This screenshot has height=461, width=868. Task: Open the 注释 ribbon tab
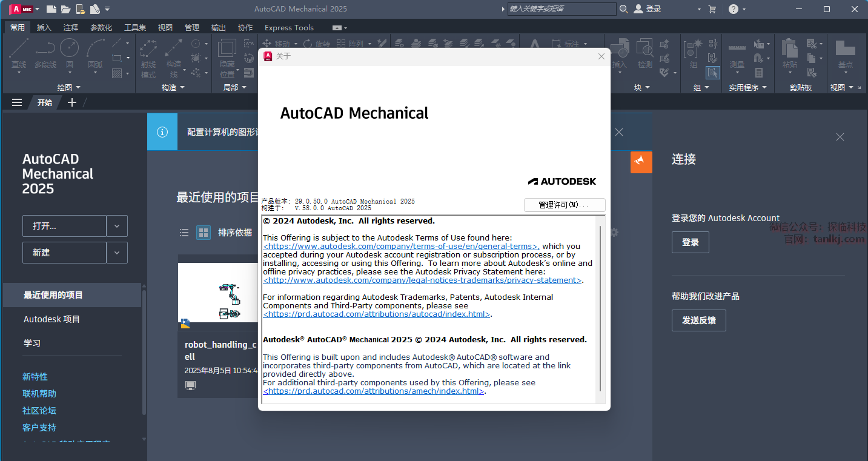[71, 27]
